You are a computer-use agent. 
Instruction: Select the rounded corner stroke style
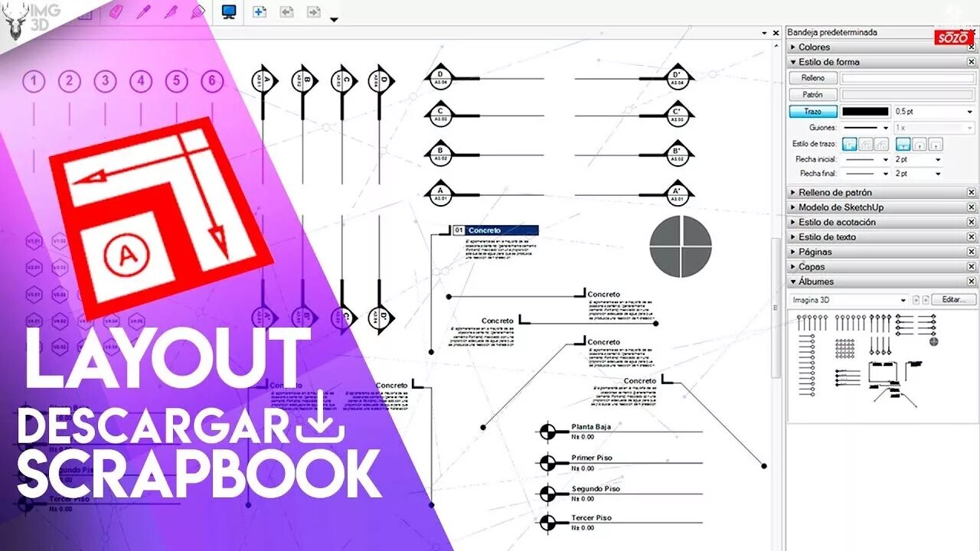866,144
